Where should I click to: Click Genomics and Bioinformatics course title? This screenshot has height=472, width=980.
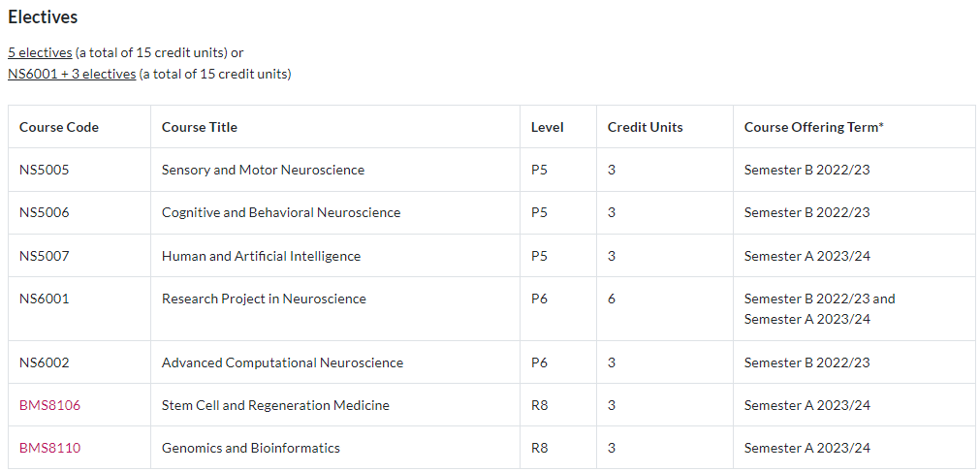click(251, 448)
